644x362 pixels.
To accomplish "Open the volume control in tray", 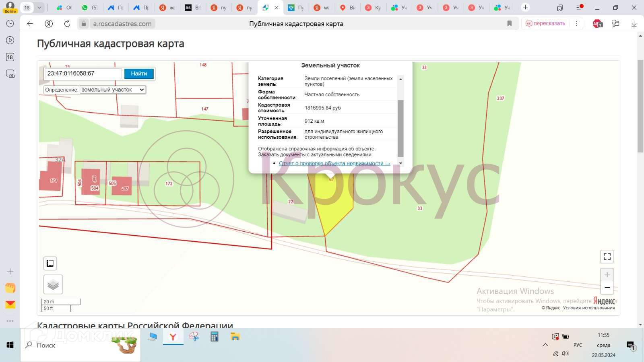I will tap(565, 354).
